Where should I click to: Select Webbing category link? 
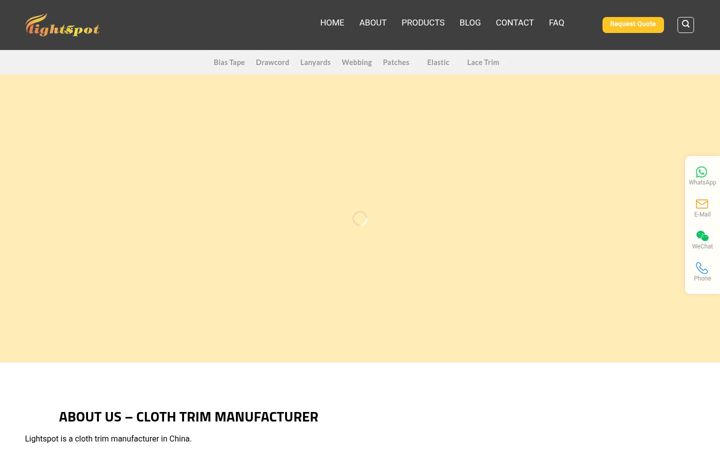(356, 62)
